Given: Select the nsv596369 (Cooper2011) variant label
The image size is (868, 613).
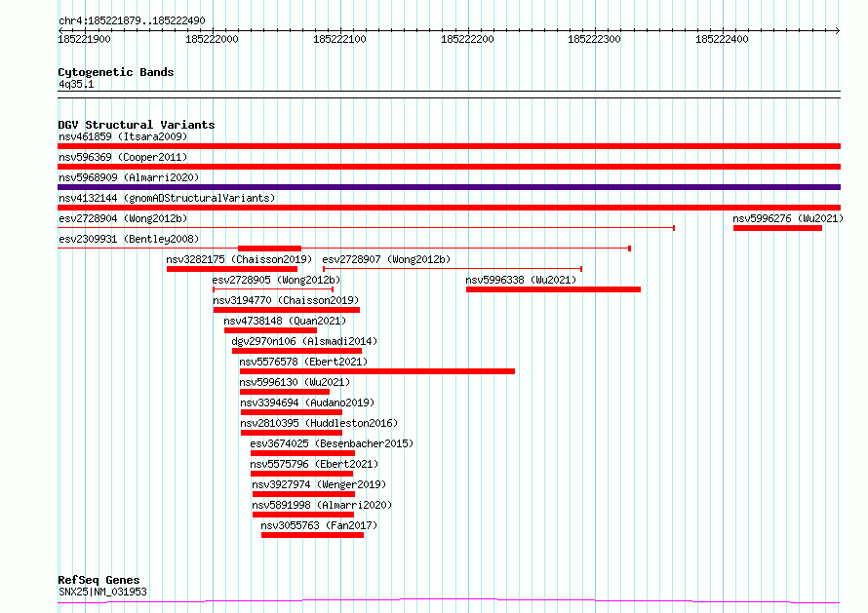Looking at the screenshot, I should pyautogui.click(x=123, y=157).
